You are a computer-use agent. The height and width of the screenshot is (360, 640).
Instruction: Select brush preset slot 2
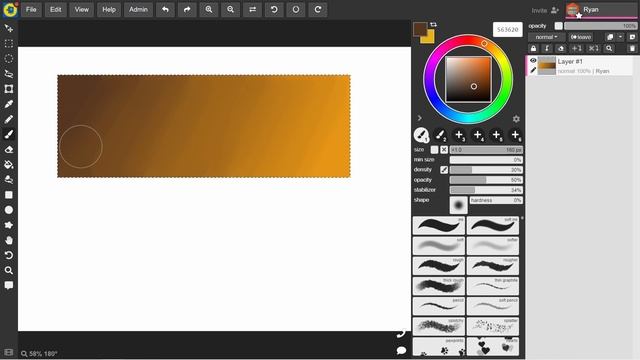pyautogui.click(x=440, y=135)
